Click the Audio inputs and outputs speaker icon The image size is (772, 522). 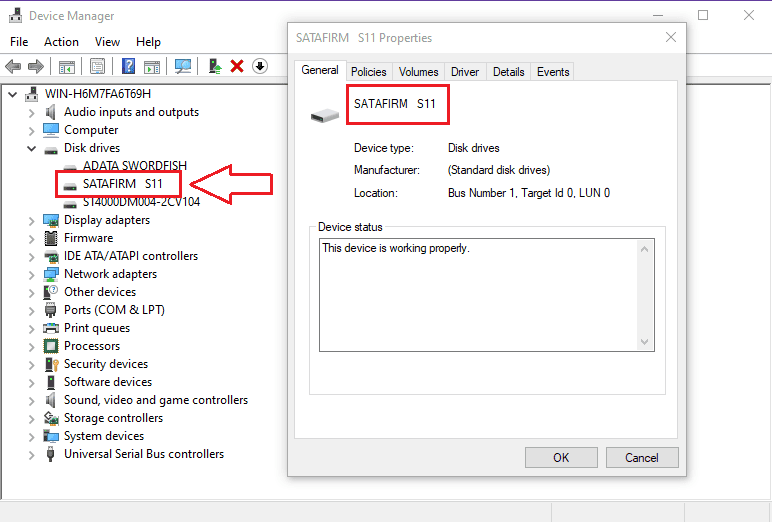50,112
